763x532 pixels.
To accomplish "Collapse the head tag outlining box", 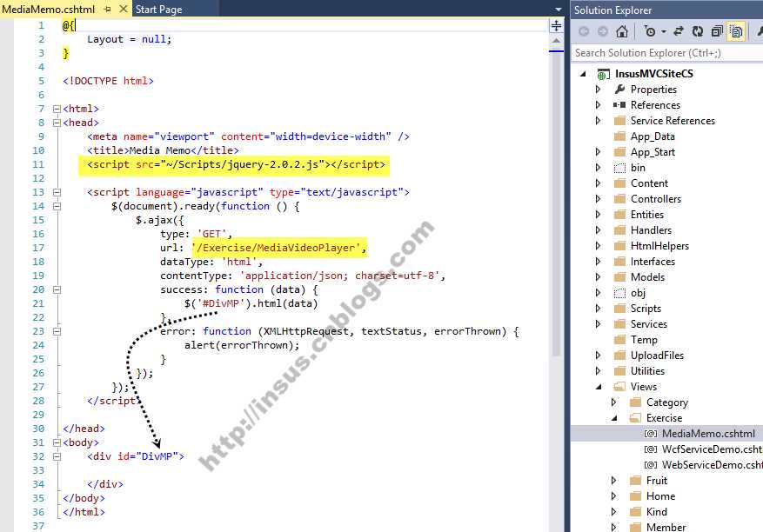I will pos(57,123).
